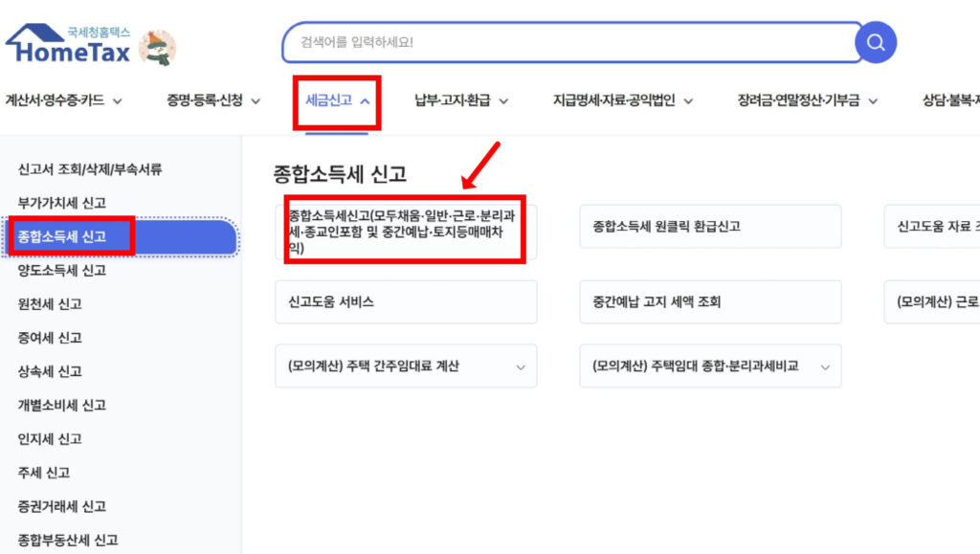Select 인지세 신고 in sidebar
Viewport: 980px width, 554px height.
click(50, 439)
